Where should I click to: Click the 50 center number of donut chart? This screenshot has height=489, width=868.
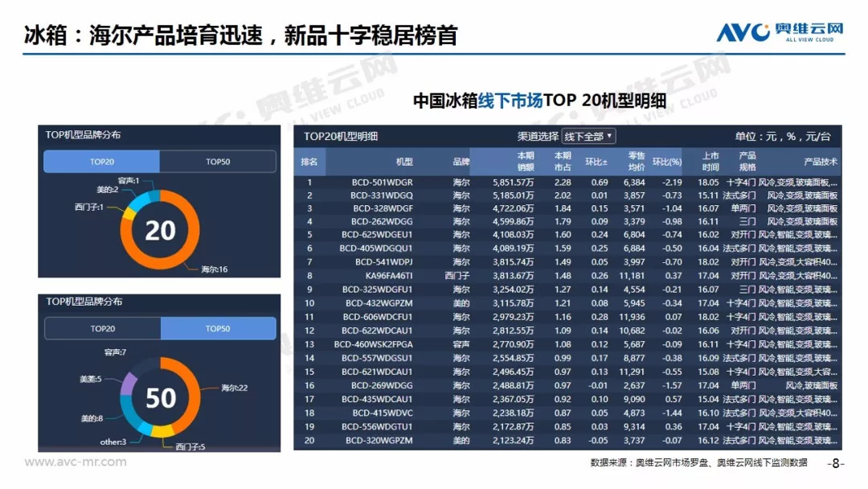[x=161, y=397]
